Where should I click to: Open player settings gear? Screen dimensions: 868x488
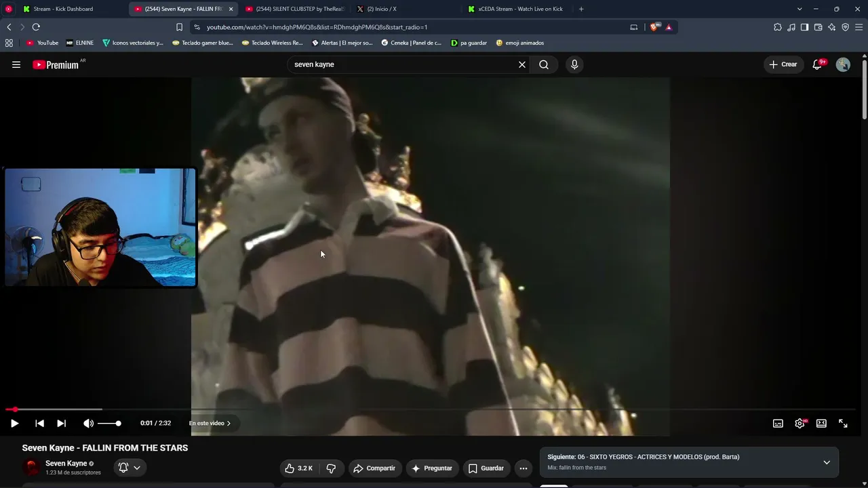tap(800, 423)
